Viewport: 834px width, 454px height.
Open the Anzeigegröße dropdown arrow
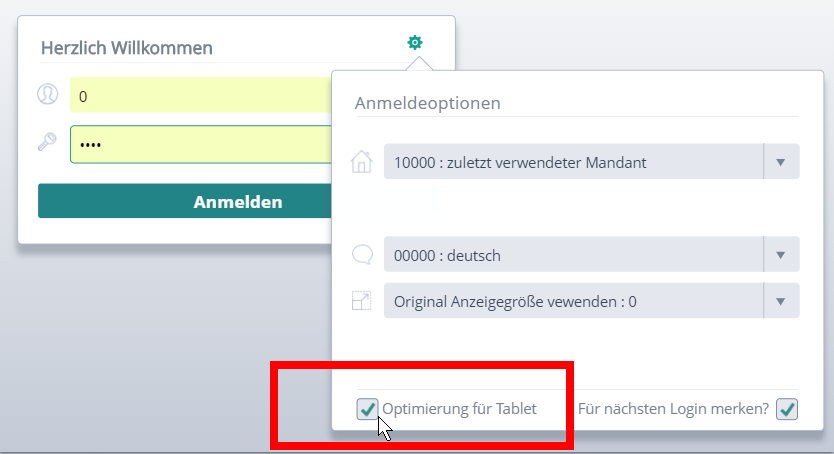(781, 300)
